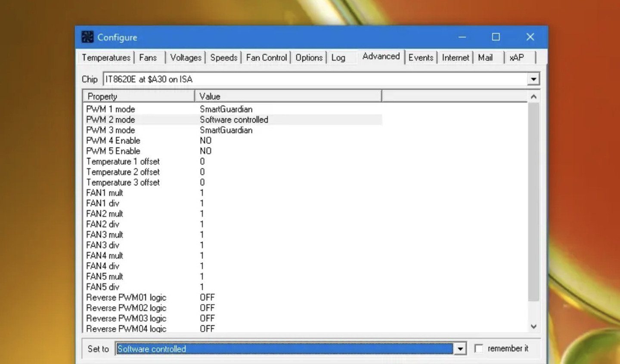Select the PWM 1 mode row
620x364 pixels.
pyautogui.click(x=232, y=109)
